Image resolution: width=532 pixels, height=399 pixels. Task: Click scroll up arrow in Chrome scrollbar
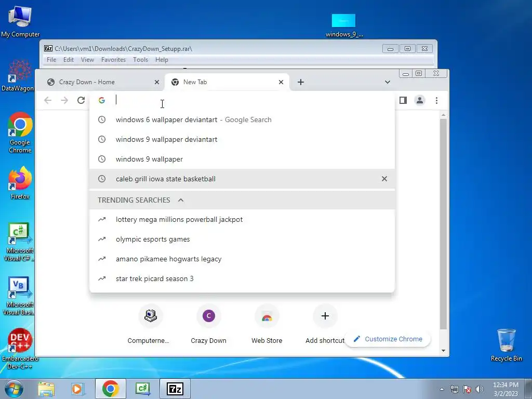point(443,115)
